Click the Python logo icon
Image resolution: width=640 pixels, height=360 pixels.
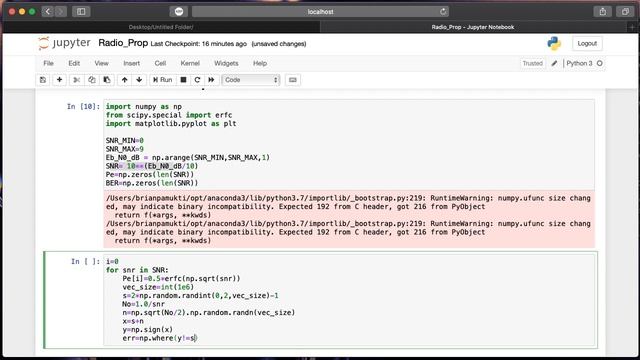pyautogui.click(x=554, y=43)
